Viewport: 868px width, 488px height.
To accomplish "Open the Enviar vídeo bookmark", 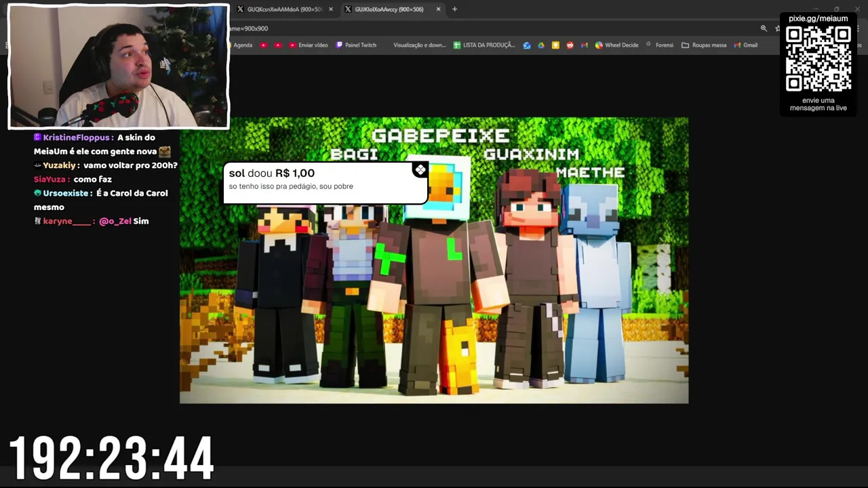I will tap(309, 45).
